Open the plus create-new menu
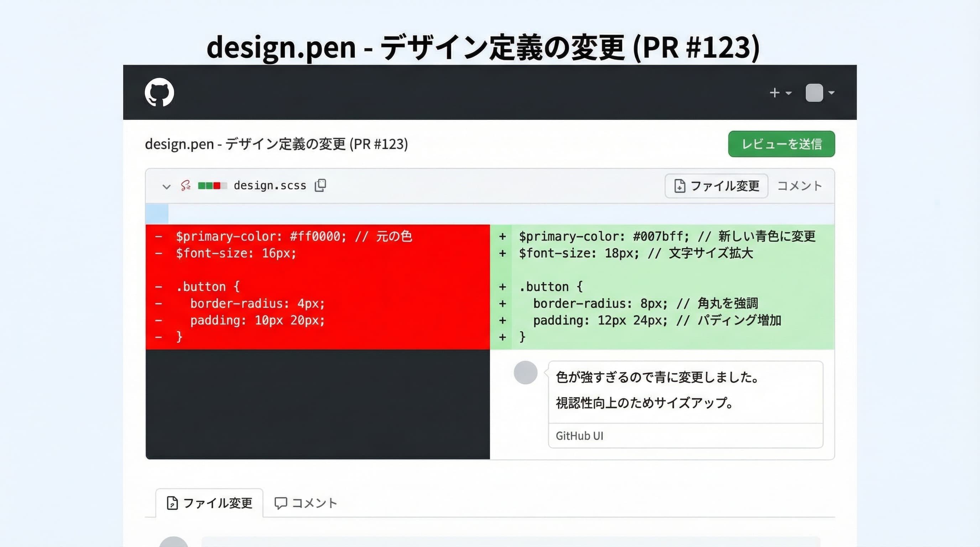980x547 pixels. pyautogui.click(x=780, y=93)
